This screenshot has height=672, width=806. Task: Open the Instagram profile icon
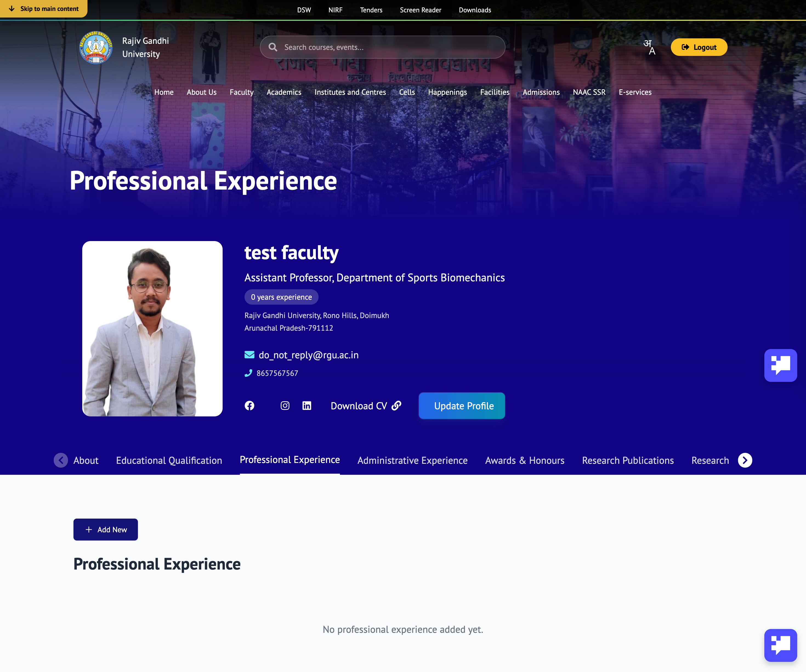(285, 406)
